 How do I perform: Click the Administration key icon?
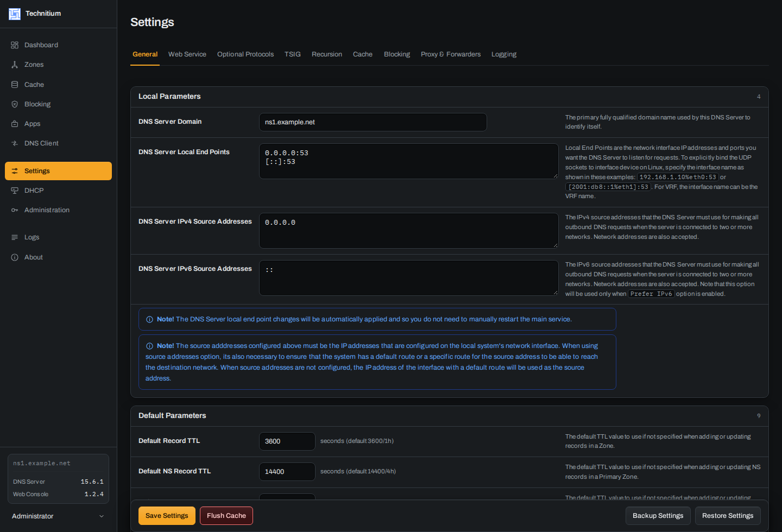click(15, 210)
